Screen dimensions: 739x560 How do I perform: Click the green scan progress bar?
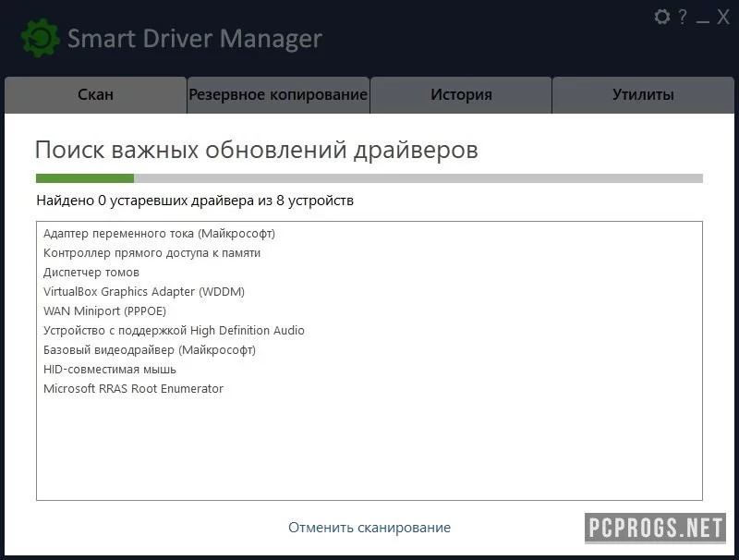[369, 178]
